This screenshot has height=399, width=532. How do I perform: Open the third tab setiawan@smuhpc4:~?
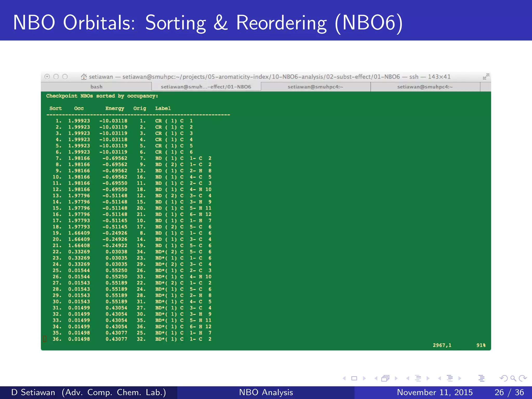[315, 87]
